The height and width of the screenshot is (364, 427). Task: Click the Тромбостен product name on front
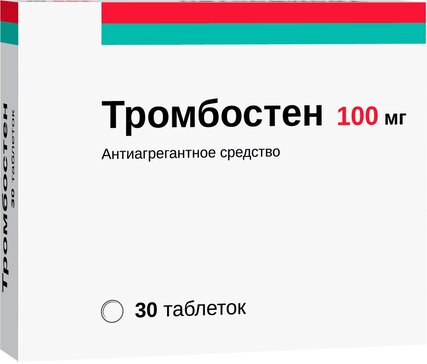pyautogui.click(x=212, y=115)
